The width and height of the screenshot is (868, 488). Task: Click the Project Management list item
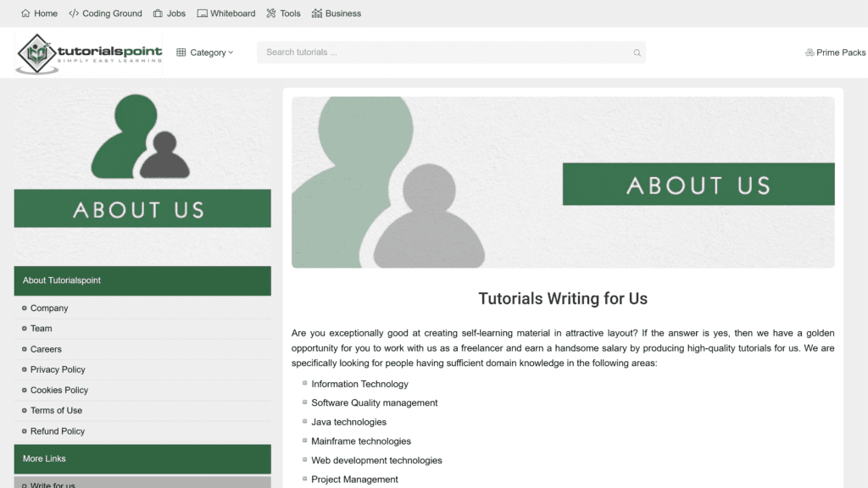[x=354, y=480]
